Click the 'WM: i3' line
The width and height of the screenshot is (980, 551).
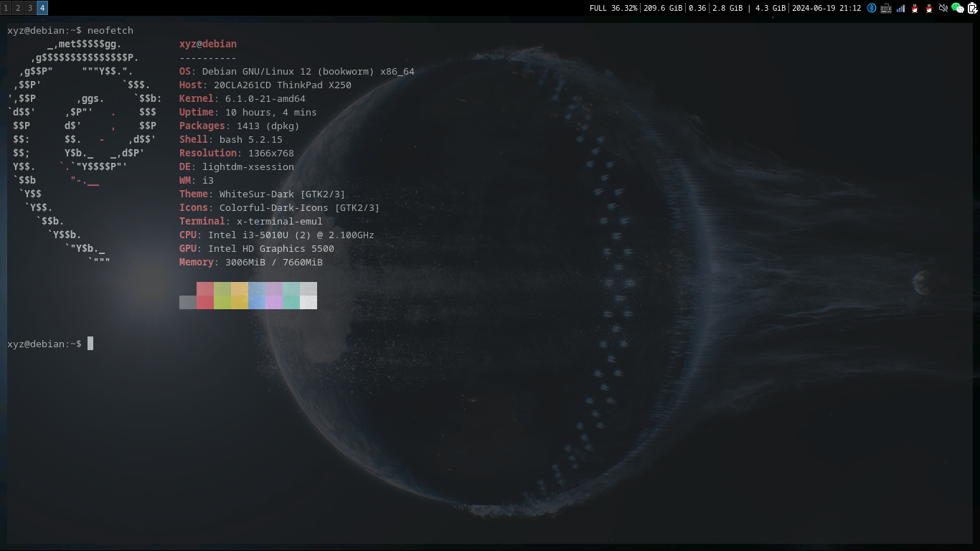(x=197, y=180)
